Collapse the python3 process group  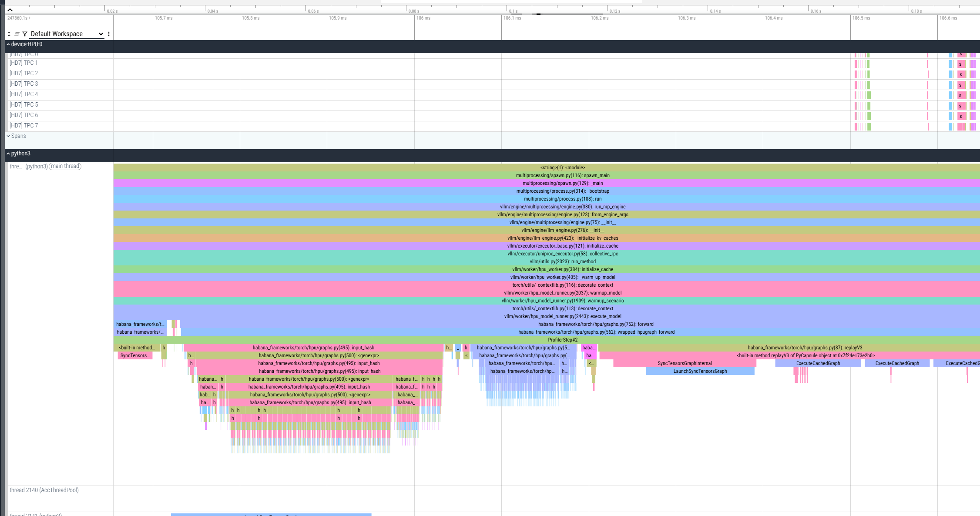8,154
